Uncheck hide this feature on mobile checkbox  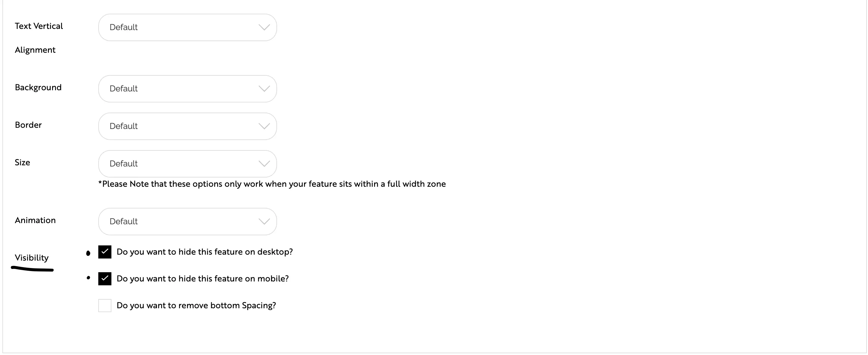pos(105,278)
